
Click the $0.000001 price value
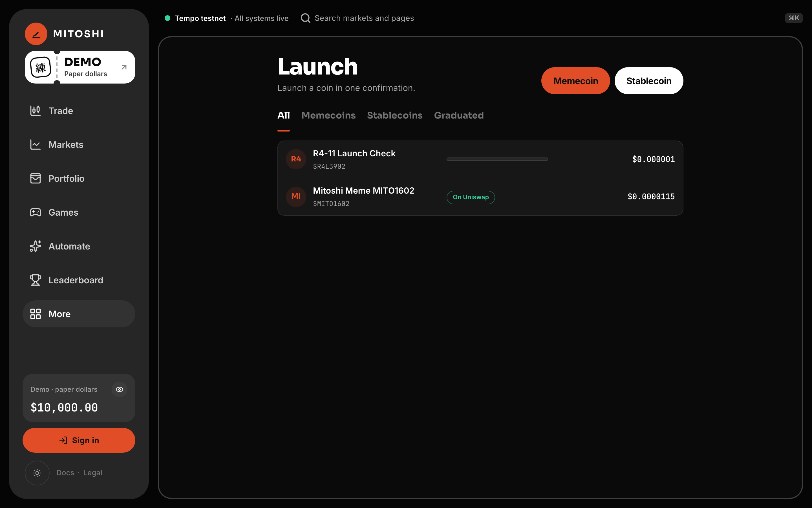point(653,159)
